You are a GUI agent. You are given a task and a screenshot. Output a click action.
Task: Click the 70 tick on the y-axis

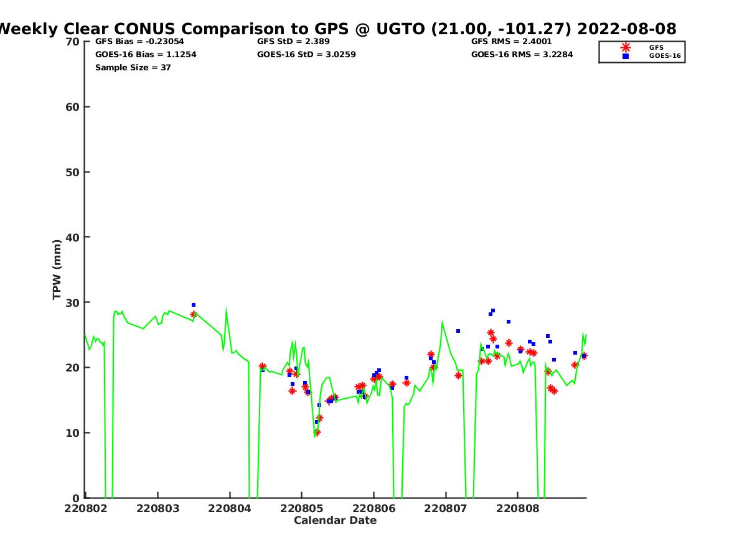(73, 42)
